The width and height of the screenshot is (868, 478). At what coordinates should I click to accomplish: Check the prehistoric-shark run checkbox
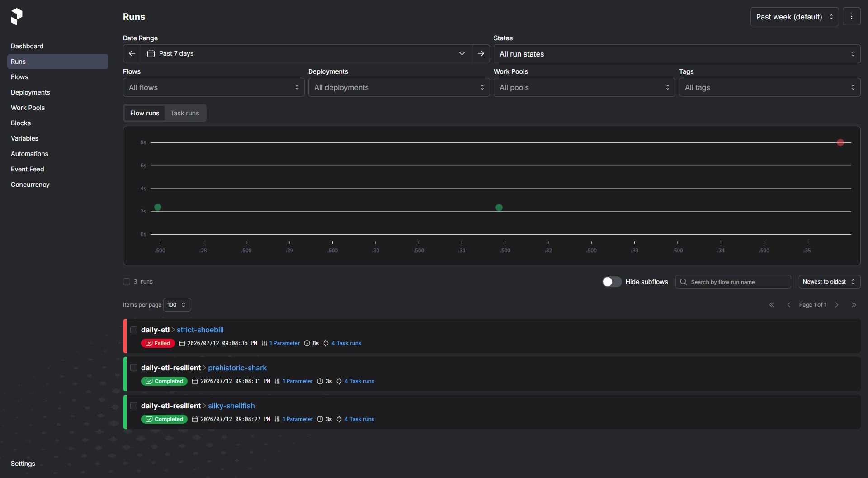pyautogui.click(x=134, y=368)
